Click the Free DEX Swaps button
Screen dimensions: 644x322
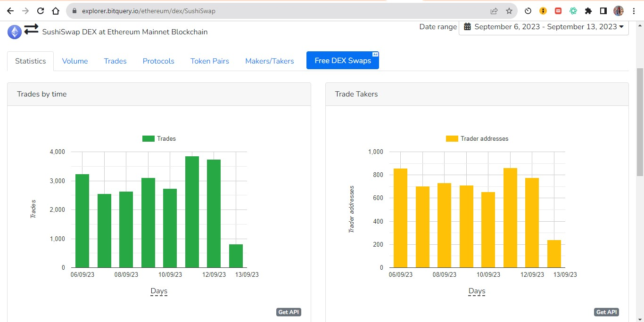343,61
